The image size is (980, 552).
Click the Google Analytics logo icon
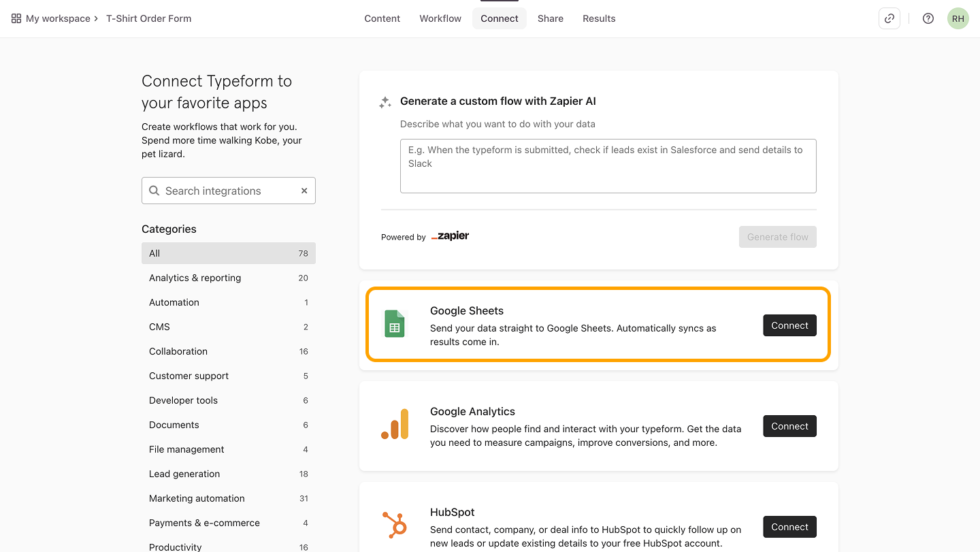click(395, 424)
